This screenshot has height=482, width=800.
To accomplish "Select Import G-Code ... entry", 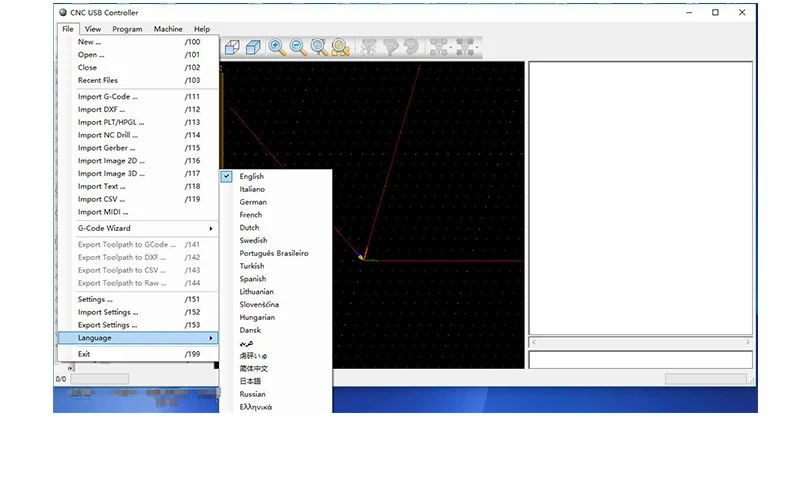I will 138,96.
